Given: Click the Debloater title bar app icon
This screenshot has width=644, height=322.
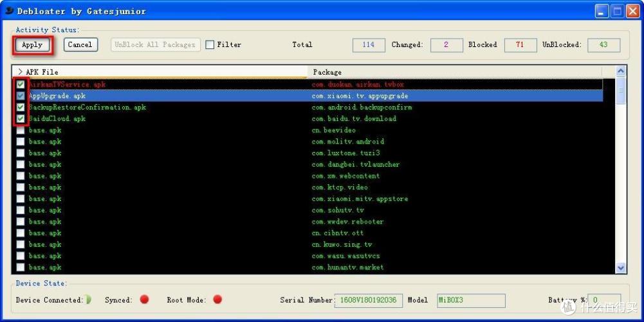Looking at the screenshot, I should (x=9, y=11).
